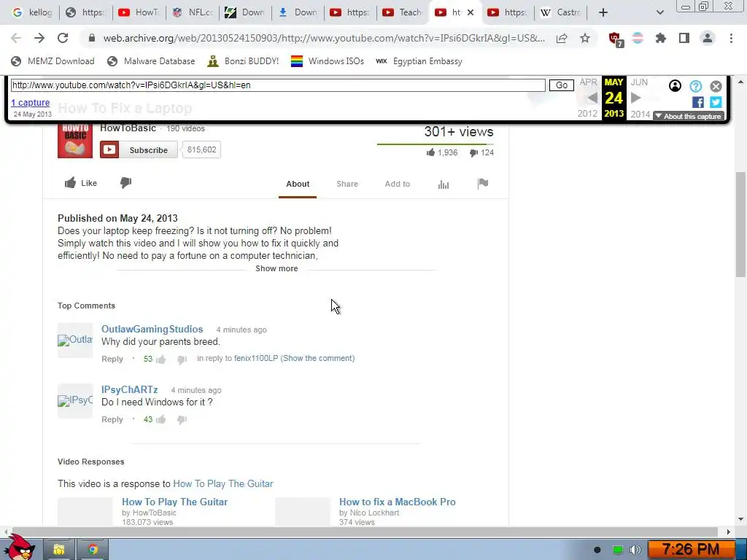Open a new browser tab

tap(603, 12)
